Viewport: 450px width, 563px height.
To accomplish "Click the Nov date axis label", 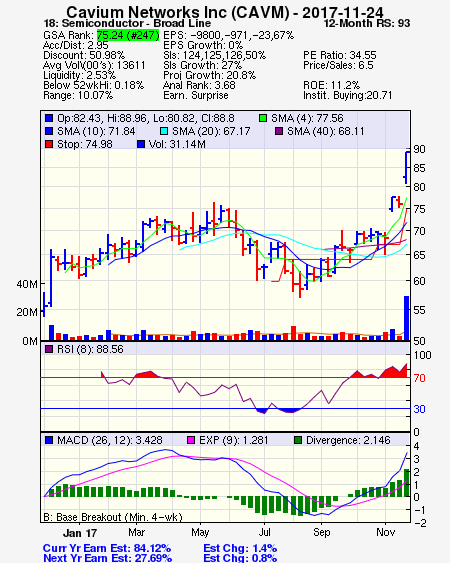I will click(385, 532).
